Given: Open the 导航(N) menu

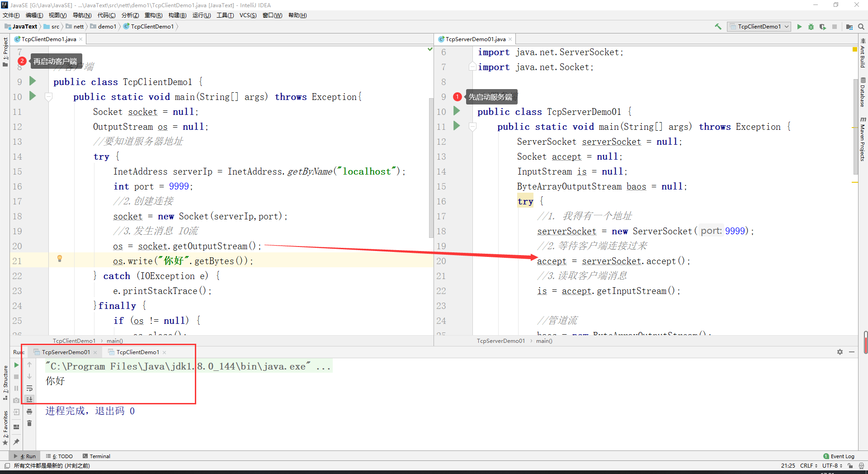Looking at the screenshot, I should click(82, 15).
